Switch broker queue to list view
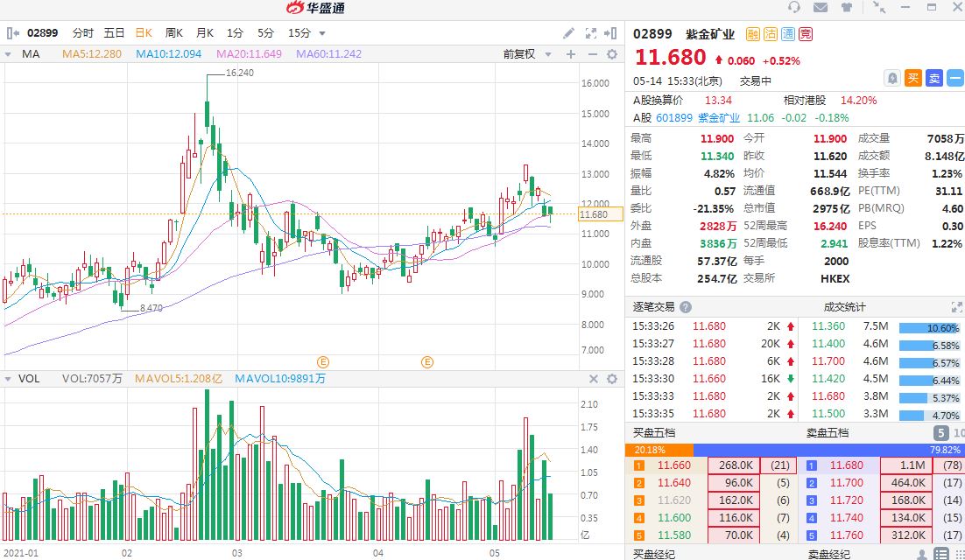The image size is (965, 560). [x=940, y=554]
